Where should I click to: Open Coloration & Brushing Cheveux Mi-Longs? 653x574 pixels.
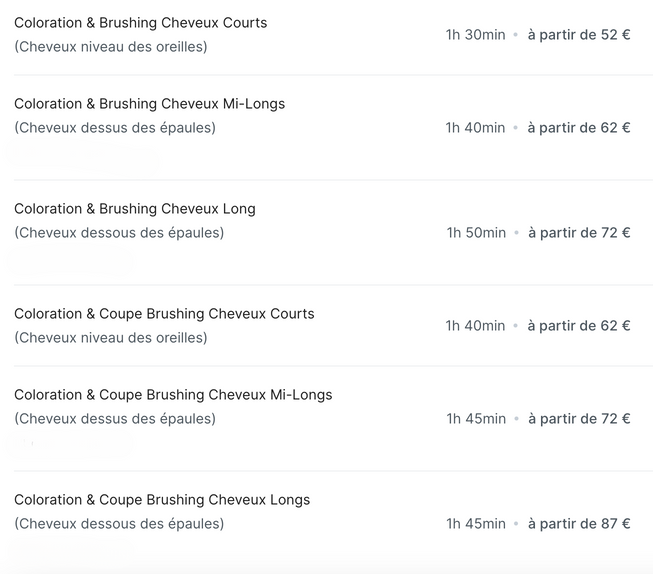(x=150, y=103)
